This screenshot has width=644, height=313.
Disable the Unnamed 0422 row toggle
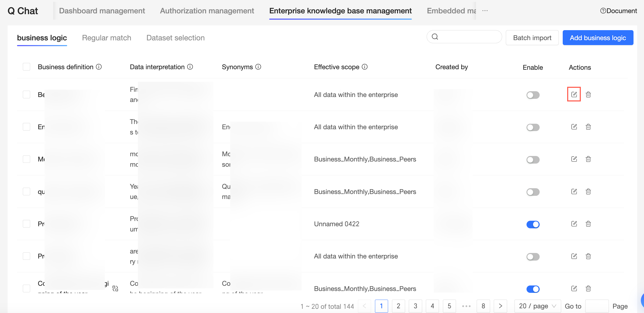tap(533, 224)
